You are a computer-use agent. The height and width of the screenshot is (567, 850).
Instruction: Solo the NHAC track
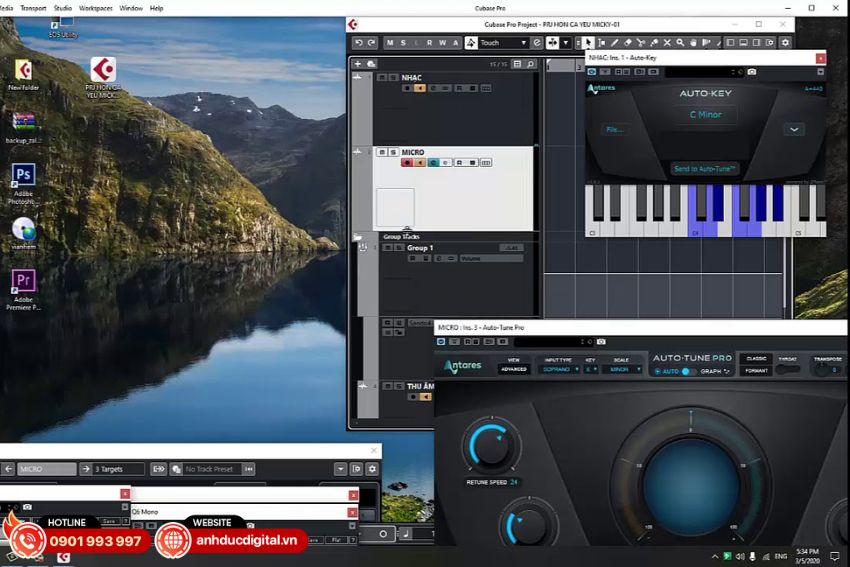[394, 78]
